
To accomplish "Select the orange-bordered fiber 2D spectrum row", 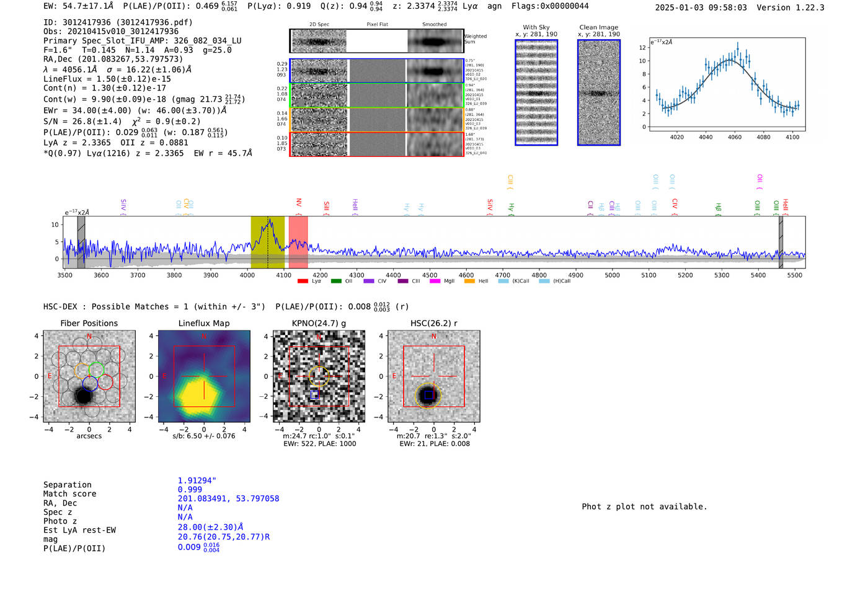I will pyautogui.click(x=377, y=120).
